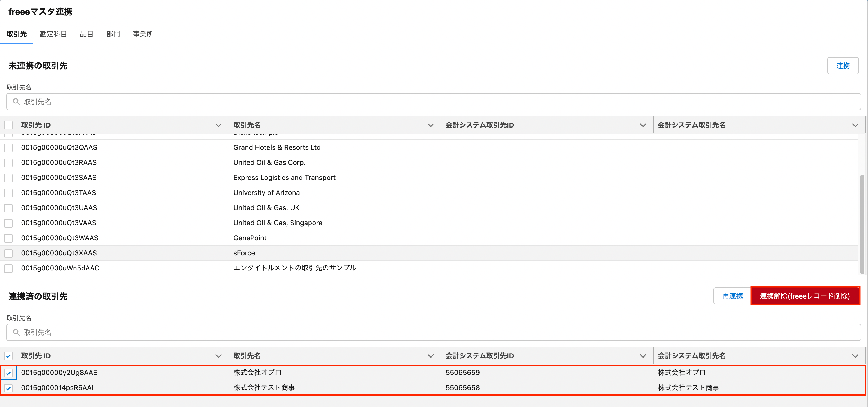Go to the 事業所 tab
Viewport: 868px width, 407px height.
click(143, 34)
